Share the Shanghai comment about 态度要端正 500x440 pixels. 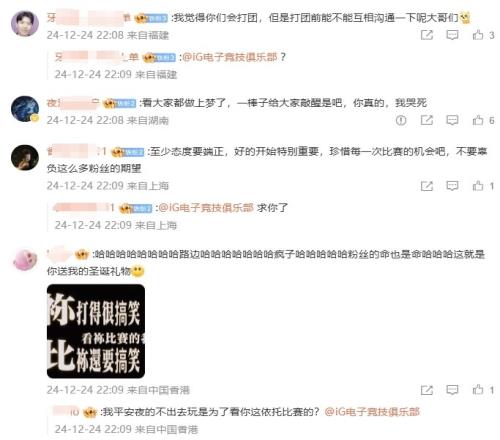pos(427,186)
